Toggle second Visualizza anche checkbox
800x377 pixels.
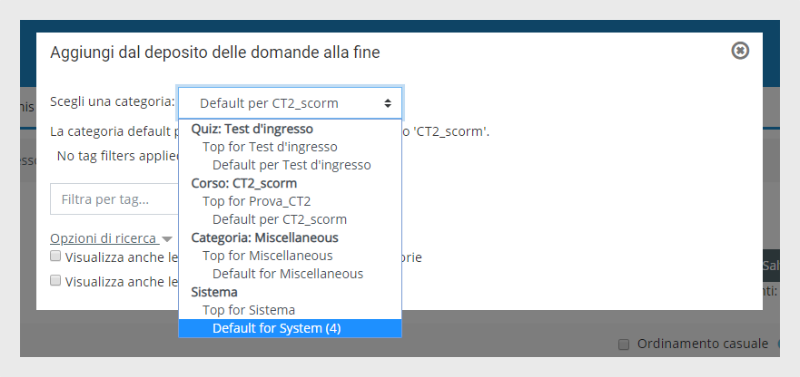pyautogui.click(x=56, y=281)
